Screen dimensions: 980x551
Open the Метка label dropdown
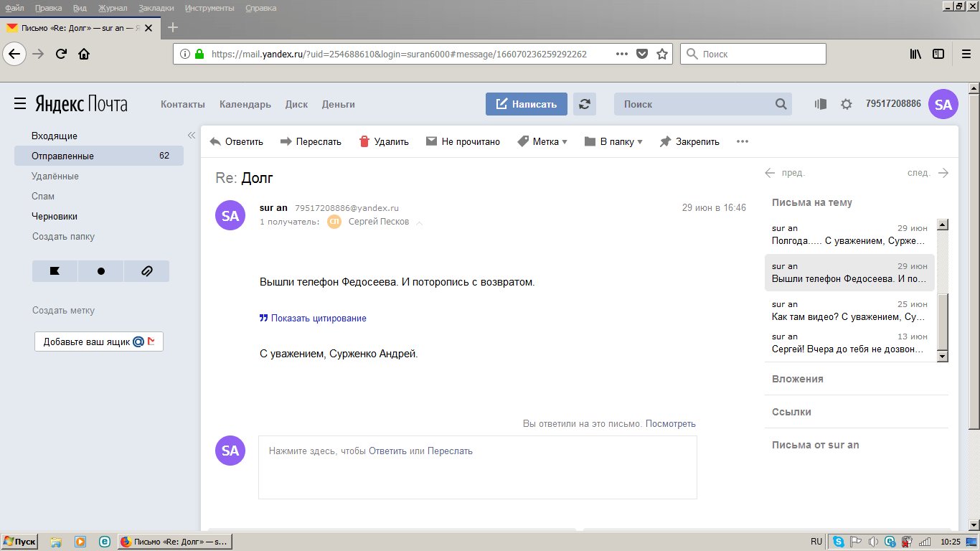point(542,141)
